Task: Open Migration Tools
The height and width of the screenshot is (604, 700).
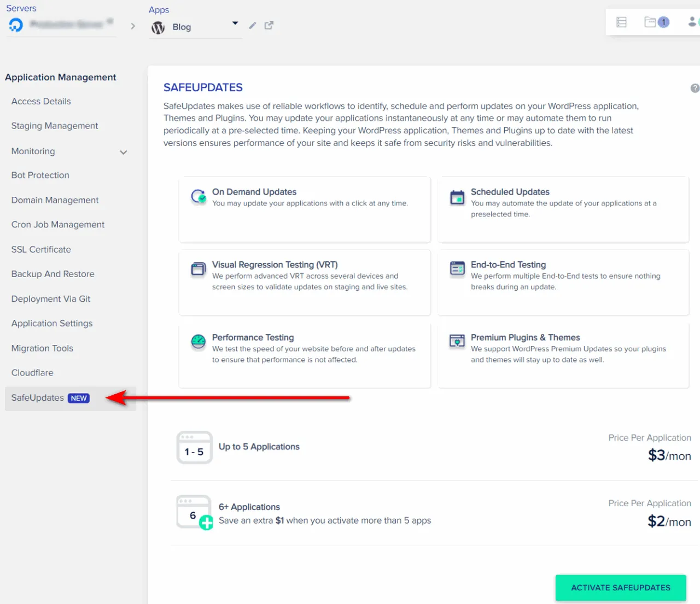Action: pos(42,348)
